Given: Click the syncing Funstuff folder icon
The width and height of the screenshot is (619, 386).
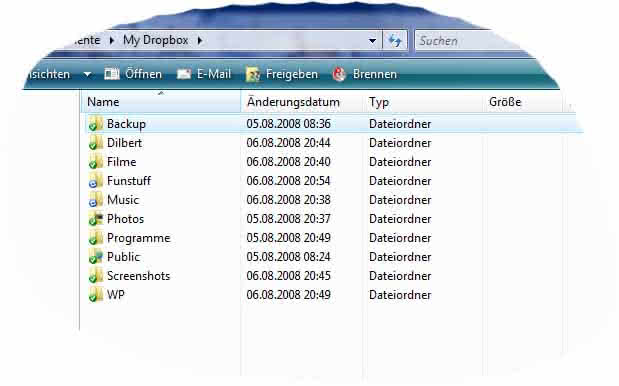Looking at the screenshot, I should coord(95,181).
